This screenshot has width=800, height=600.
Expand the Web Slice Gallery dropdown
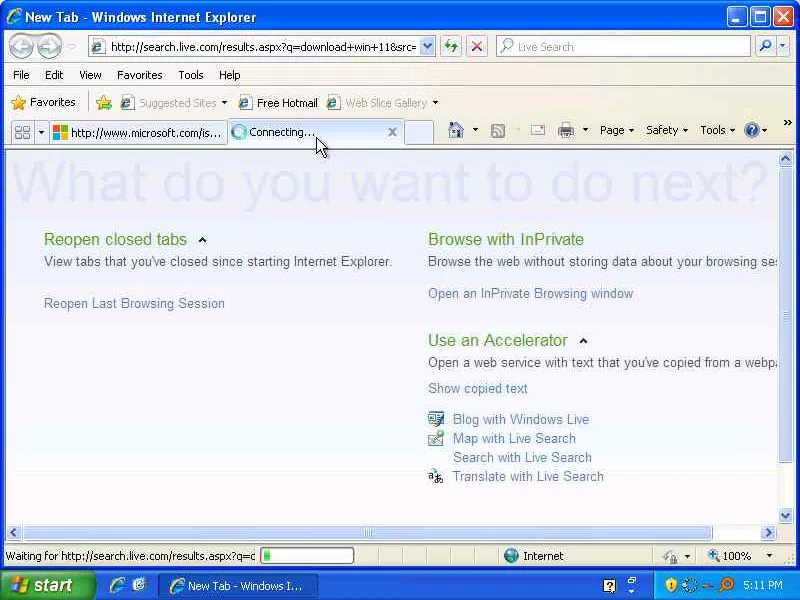(435, 103)
